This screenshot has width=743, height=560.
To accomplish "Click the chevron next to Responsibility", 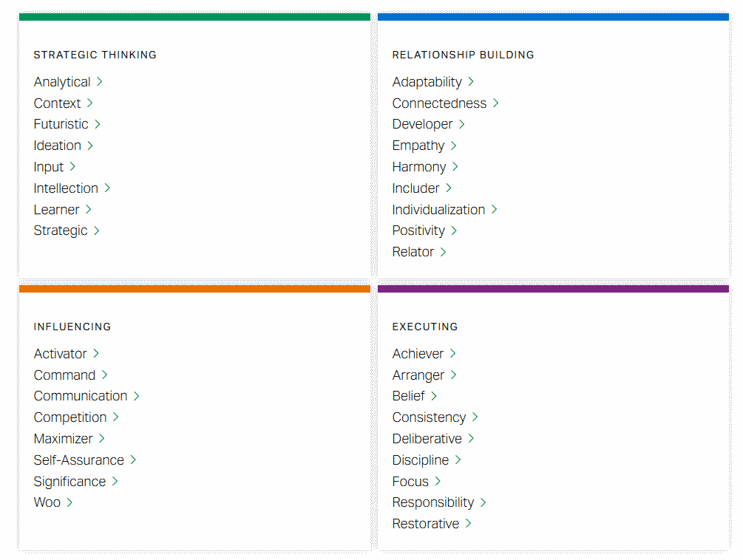I will coord(484,502).
